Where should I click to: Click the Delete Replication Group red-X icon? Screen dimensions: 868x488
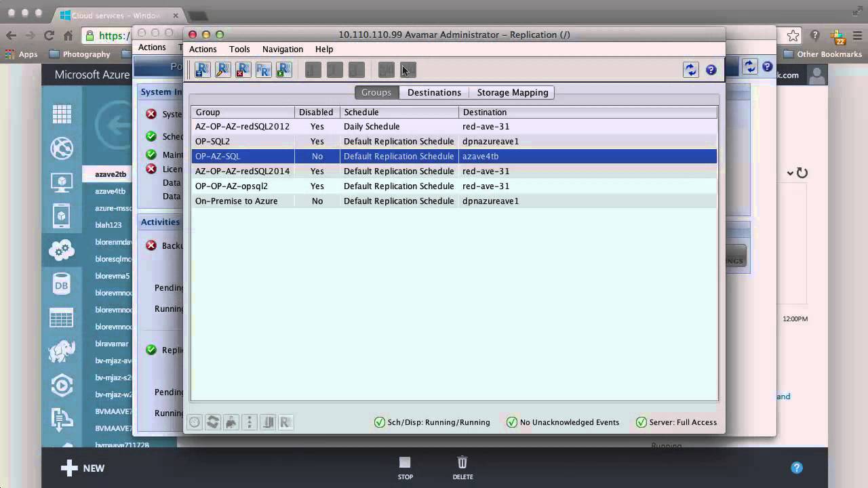coord(243,69)
